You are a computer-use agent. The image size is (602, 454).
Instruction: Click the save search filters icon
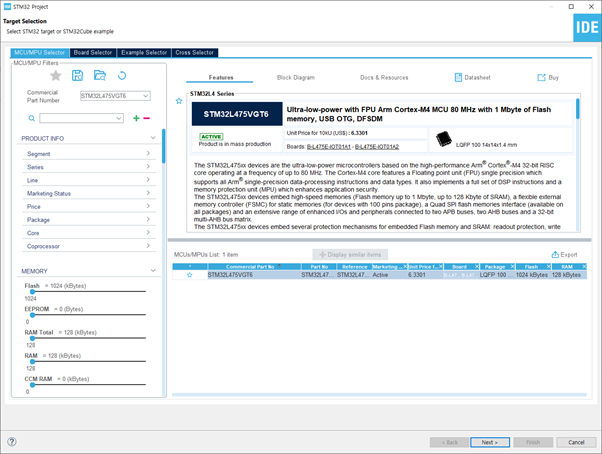[x=78, y=76]
